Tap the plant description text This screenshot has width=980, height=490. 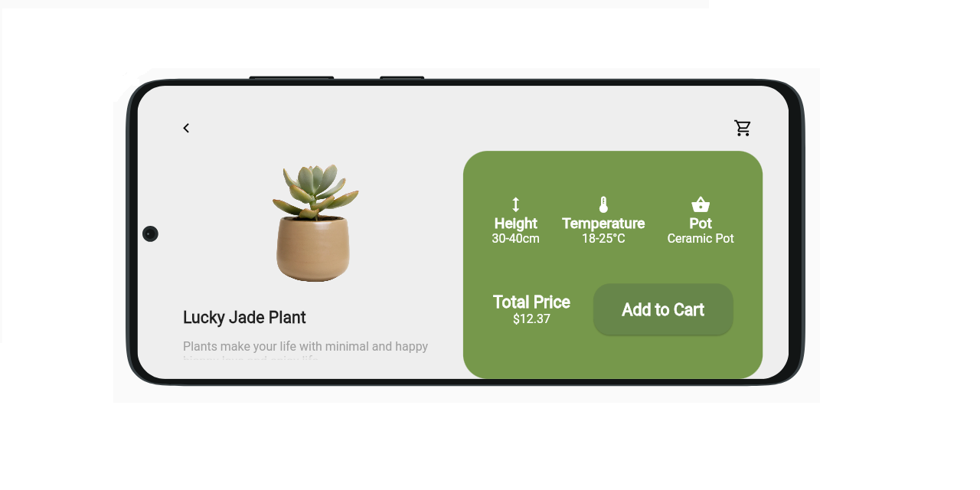305,348
